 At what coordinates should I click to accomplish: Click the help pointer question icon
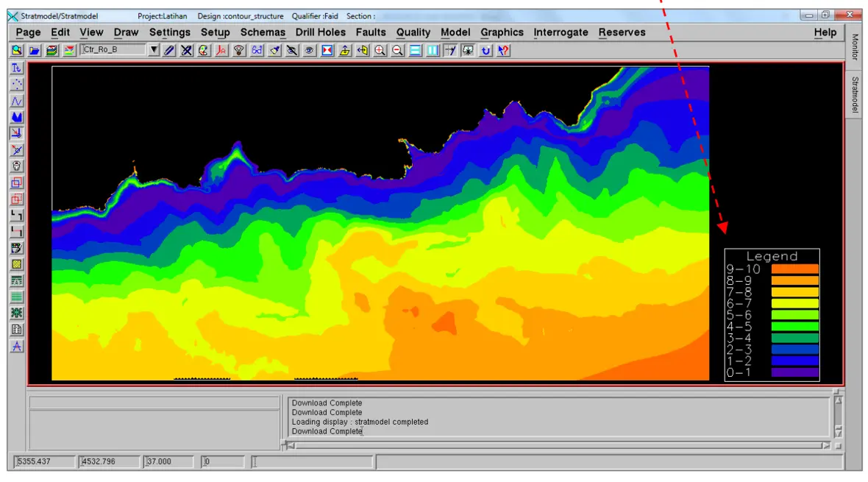tap(503, 51)
